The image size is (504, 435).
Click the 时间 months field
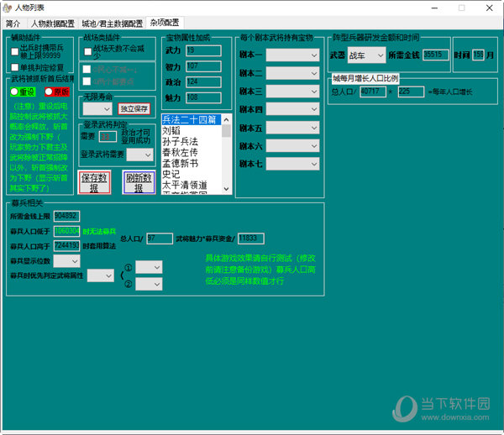[x=478, y=55]
